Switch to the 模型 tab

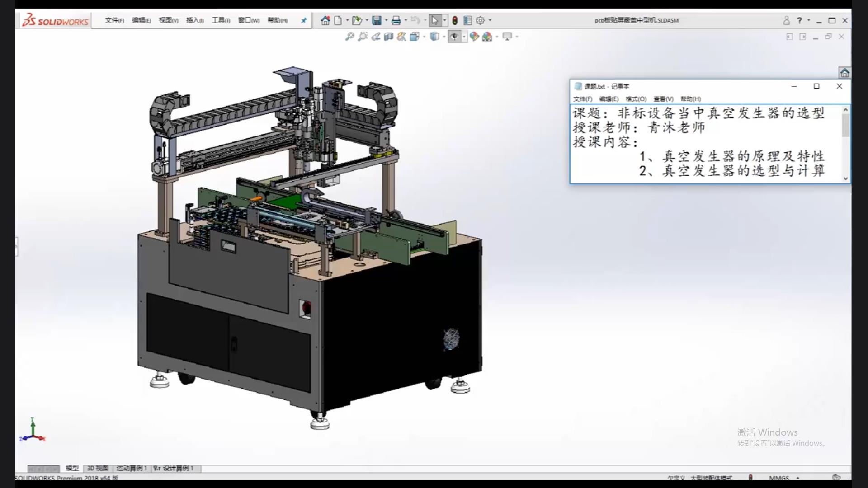pyautogui.click(x=72, y=468)
